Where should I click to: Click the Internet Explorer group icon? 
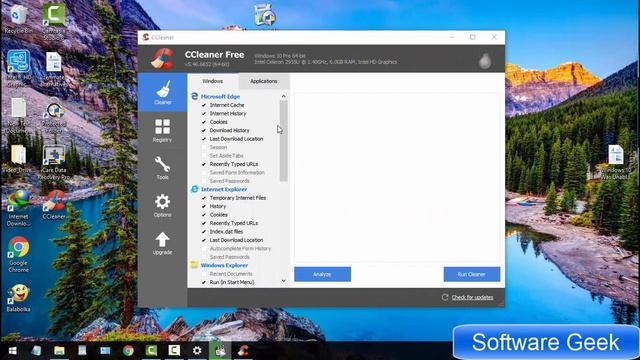click(x=195, y=189)
